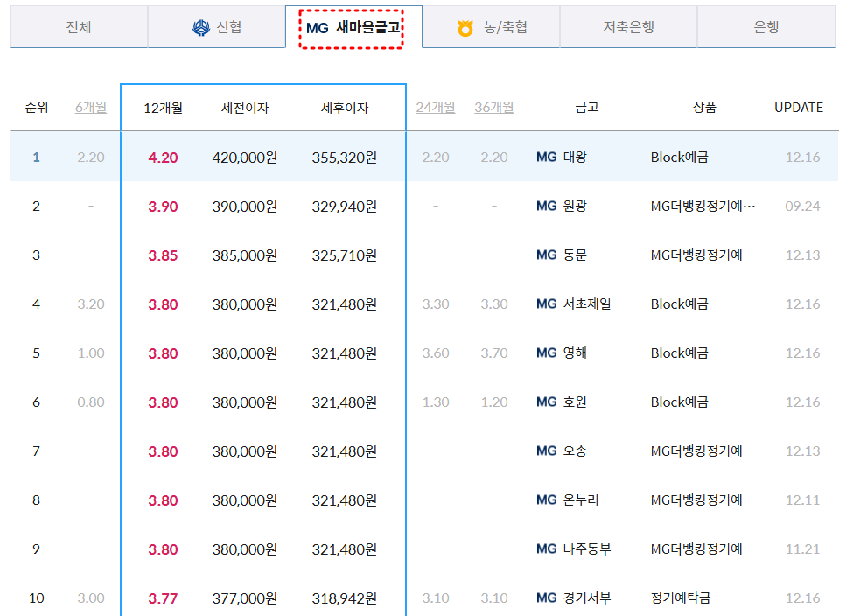
Task: Click the 3.20 six-month rate for 서초제일
Action: (91, 304)
